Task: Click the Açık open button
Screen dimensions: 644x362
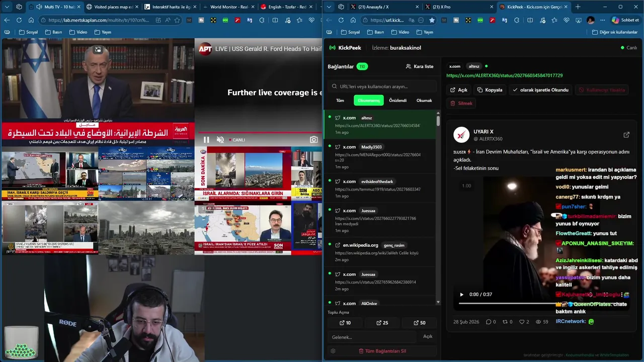Action: click(x=459, y=90)
